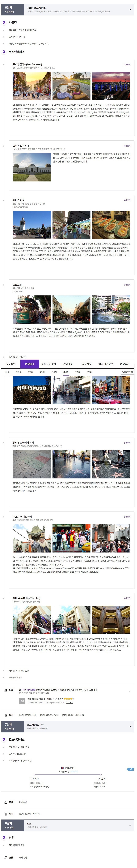Open 상세보기 for 돌비 극장(Dolby Theater)

click(127, 598)
